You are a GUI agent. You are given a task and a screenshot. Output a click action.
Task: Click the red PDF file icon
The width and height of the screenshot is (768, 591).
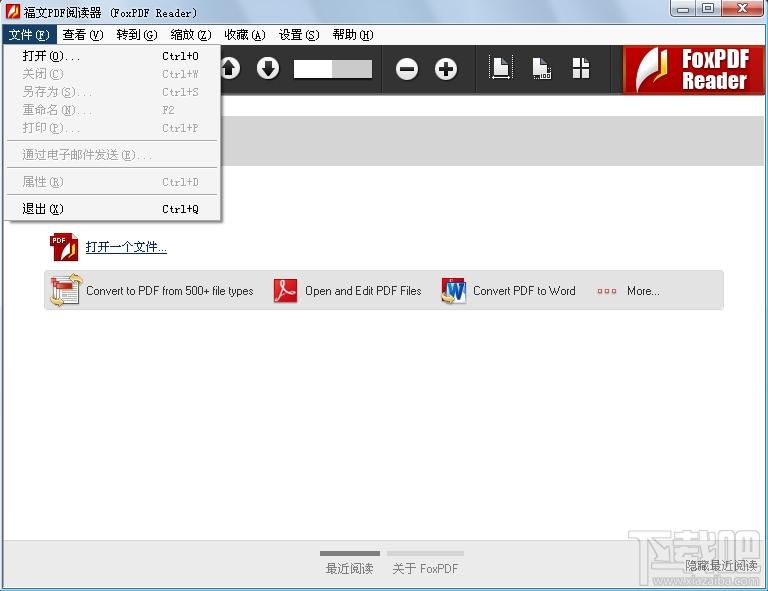point(64,247)
